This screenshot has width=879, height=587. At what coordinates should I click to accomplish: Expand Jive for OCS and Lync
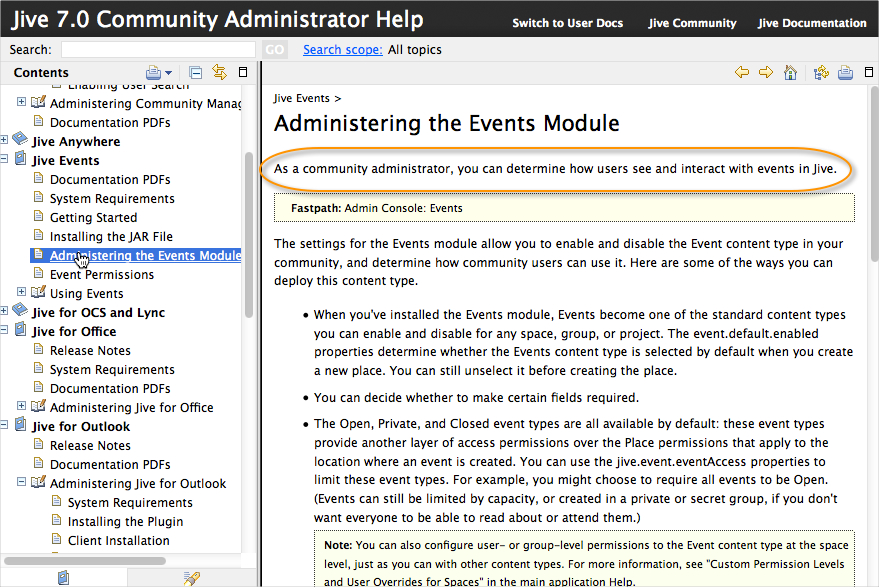(4, 311)
